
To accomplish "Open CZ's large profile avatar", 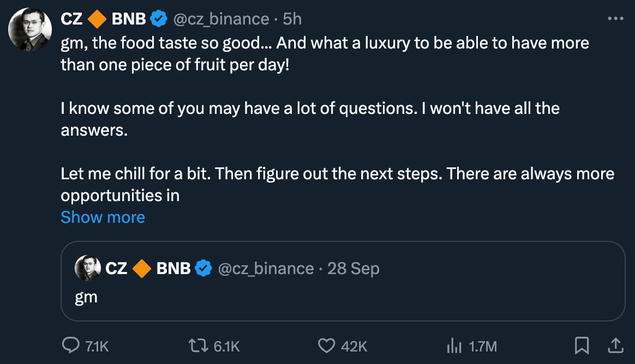I will [x=30, y=30].
